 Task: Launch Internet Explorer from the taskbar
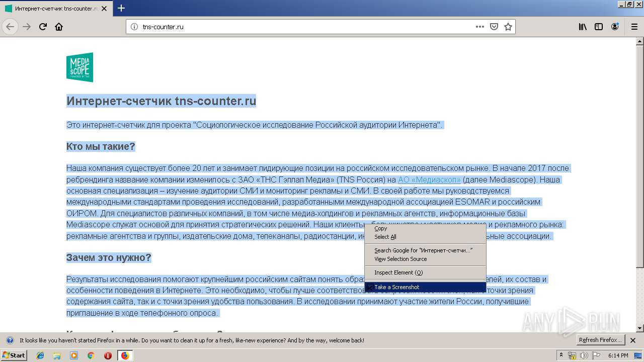pyautogui.click(x=41, y=355)
